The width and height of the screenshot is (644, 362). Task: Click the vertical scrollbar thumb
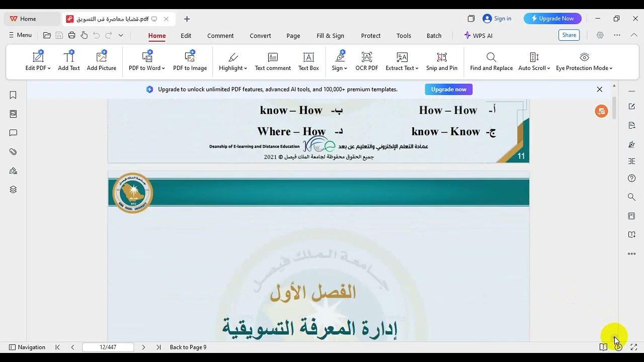pos(614,107)
